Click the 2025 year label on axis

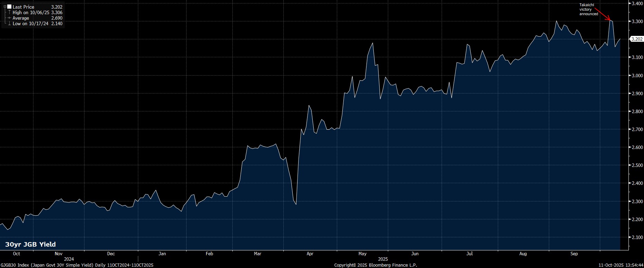point(383,259)
